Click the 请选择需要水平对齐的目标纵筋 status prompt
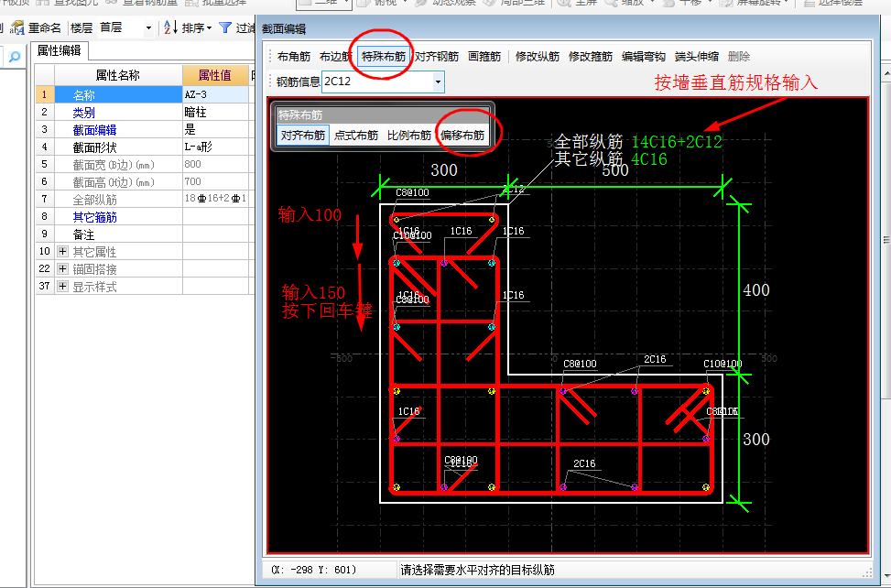The width and height of the screenshot is (891, 588). pyautogui.click(x=477, y=570)
